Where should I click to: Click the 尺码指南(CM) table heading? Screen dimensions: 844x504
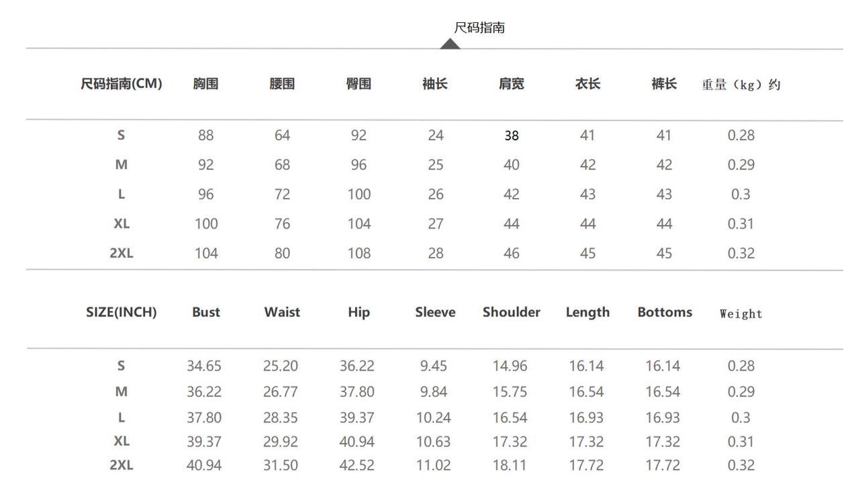(122, 84)
